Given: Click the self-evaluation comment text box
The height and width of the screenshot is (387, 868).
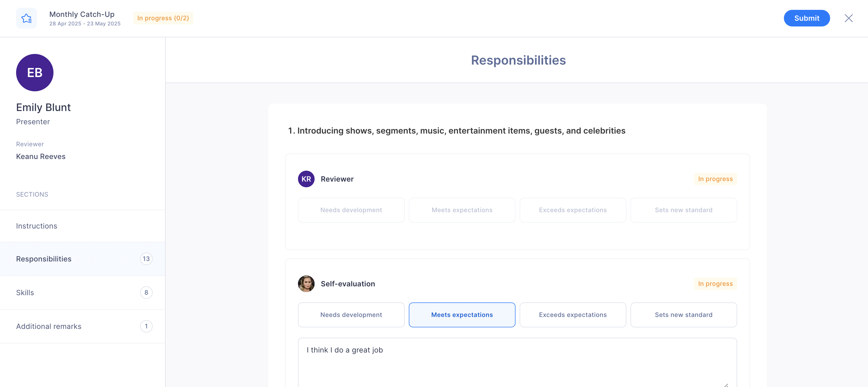Looking at the screenshot, I should click(x=517, y=362).
